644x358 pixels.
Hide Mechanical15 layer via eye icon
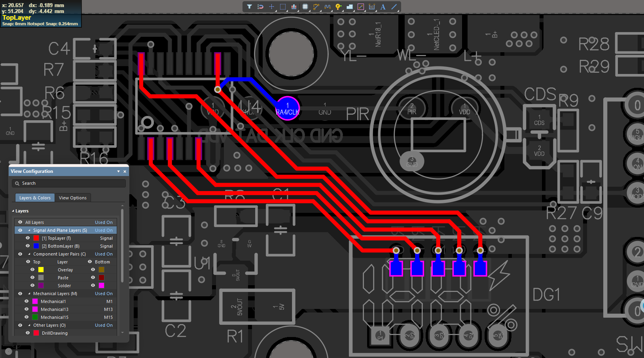coord(27,317)
